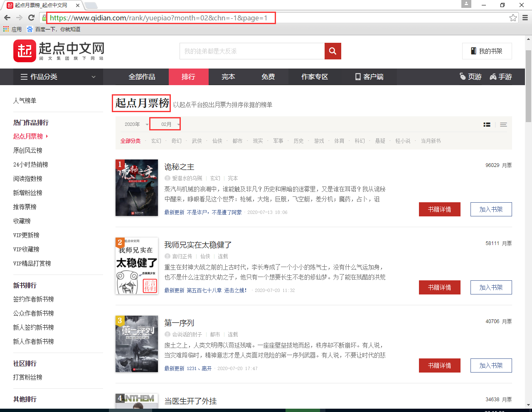Open 我的书架 bookshelf button
The width and height of the screenshot is (532, 412).
point(487,51)
